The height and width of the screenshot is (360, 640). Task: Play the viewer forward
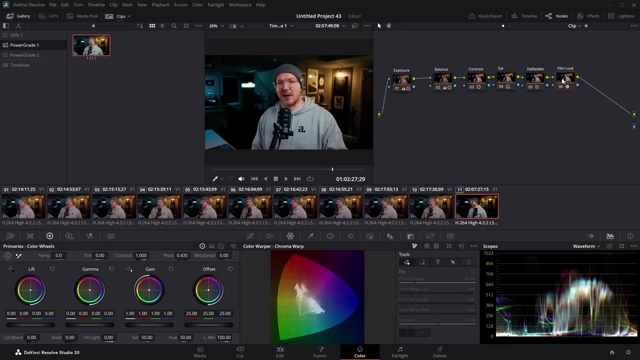[x=286, y=179]
